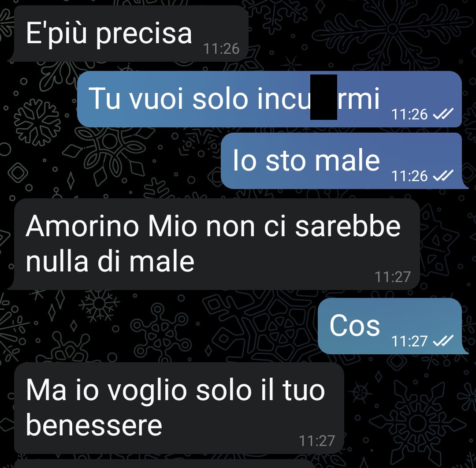Click the read checkmarks on "Tu vuoi solo" message

[443, 114]
